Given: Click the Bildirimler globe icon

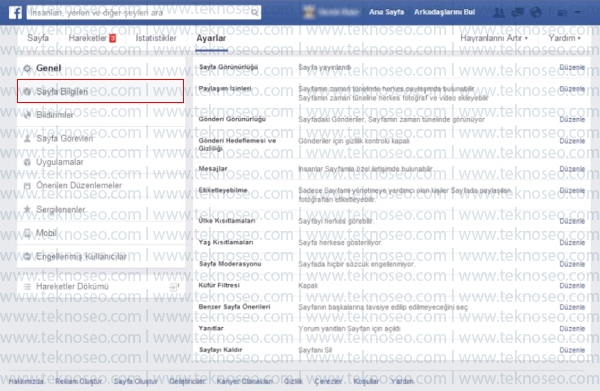Looking at the screenshot, I should (27, 115).
